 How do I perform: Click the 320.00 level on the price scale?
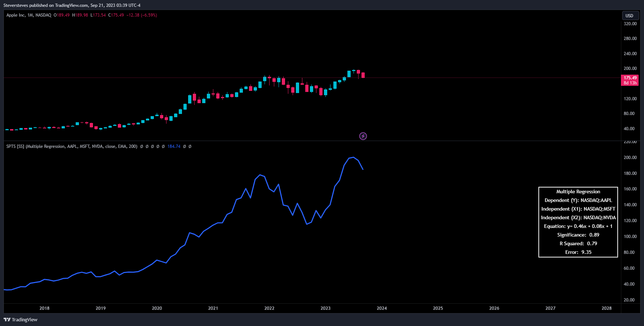coord(630,23)
